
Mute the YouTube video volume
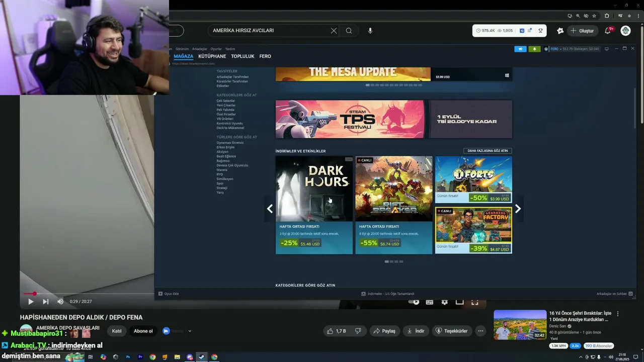coord(60,302)
